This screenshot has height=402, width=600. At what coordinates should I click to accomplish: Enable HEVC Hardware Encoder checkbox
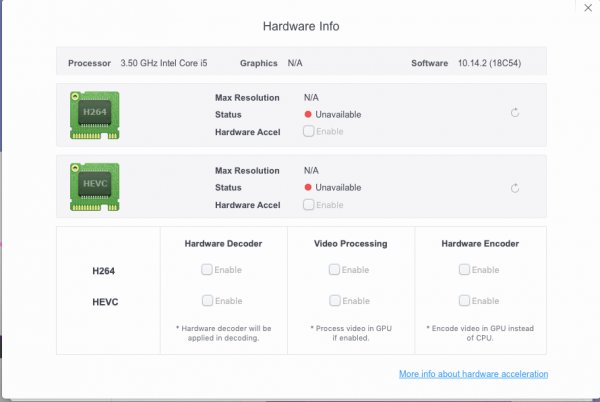tap(464, 300)
